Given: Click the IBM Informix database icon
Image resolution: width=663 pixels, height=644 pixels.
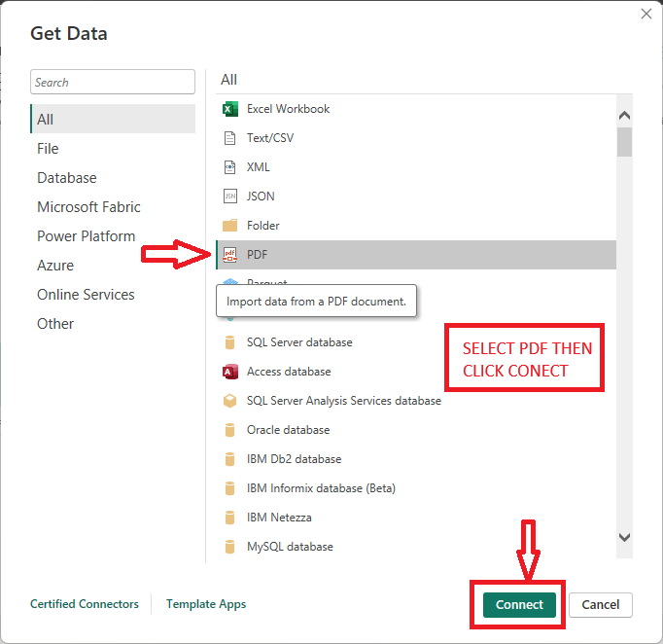Looking at the screenshot, I should 230,488.
